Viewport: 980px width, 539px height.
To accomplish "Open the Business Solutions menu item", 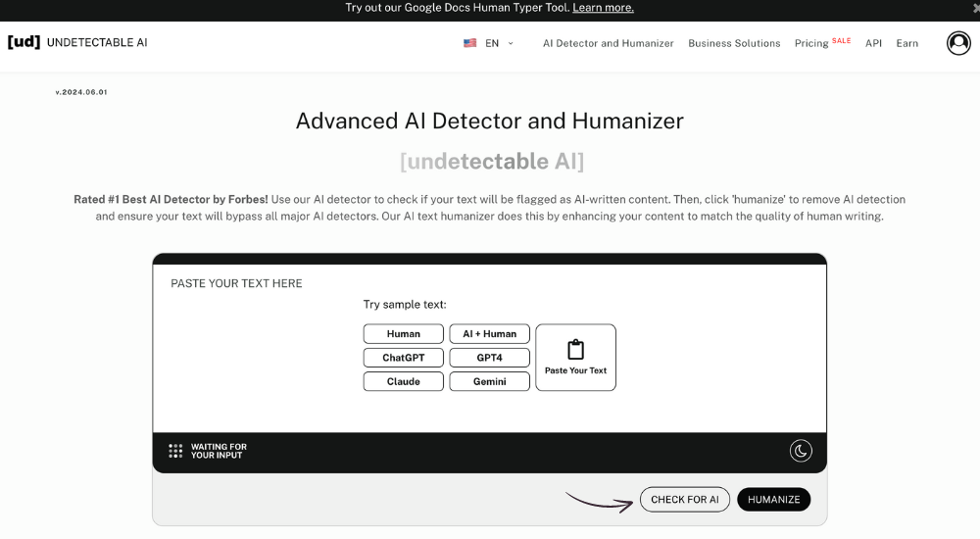I will coord(734,43).
